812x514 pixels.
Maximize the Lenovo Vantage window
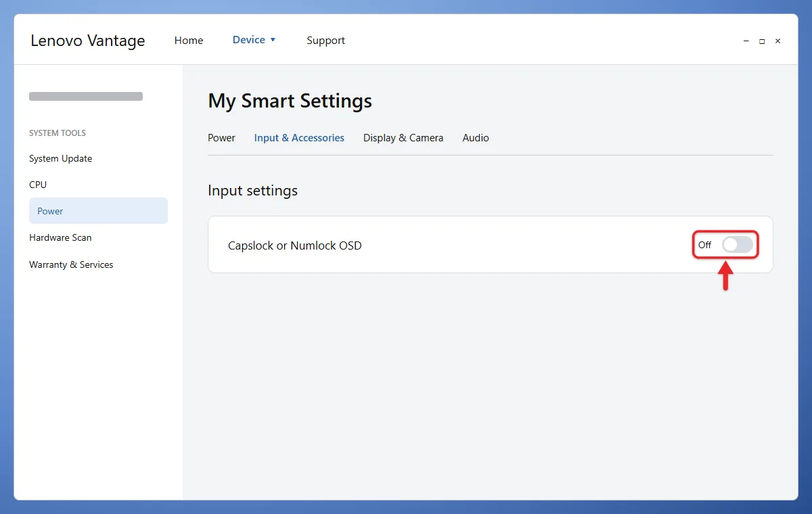(762, 41)
